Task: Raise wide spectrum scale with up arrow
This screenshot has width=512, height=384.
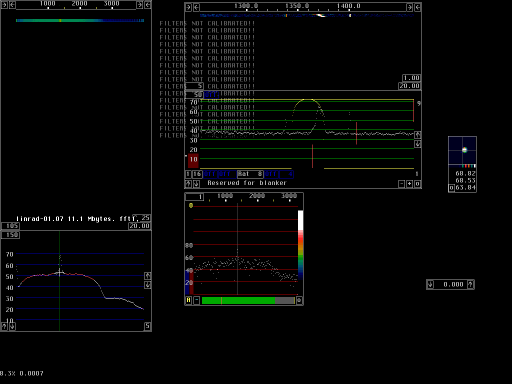Action: pos(148,276)
